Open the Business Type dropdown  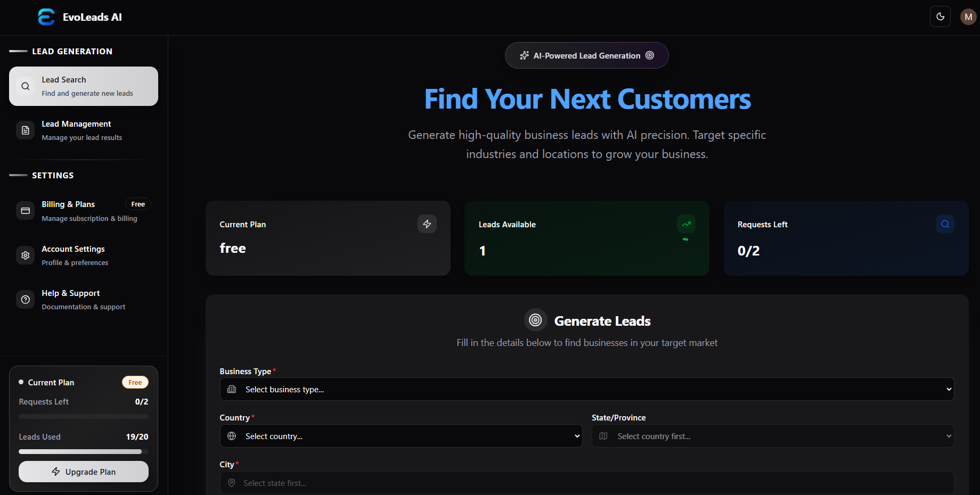(586, 389)
